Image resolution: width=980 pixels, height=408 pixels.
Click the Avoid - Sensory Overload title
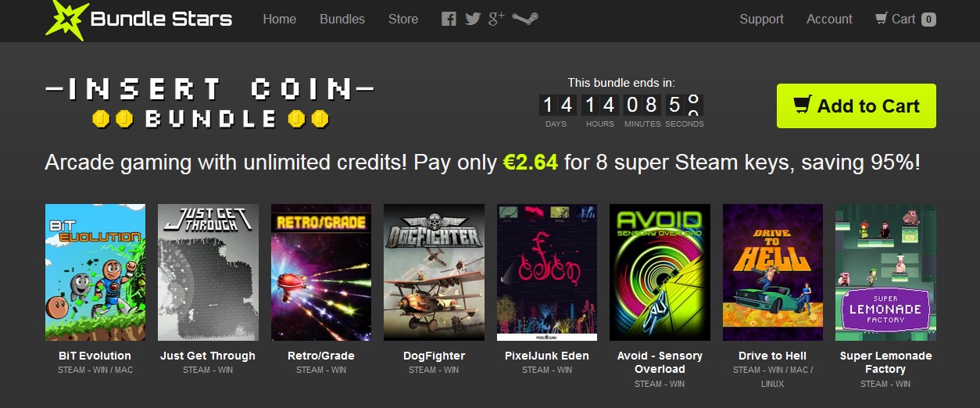(x=660, y=362)
